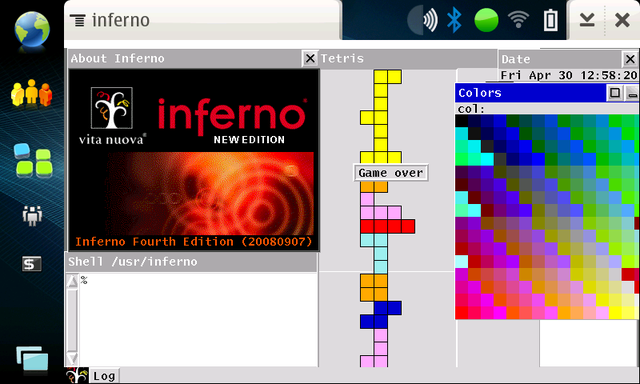This screenshot has height=384, width=640.
Task: Pick the pure red swatch in last row
Action: click(462, 313)
